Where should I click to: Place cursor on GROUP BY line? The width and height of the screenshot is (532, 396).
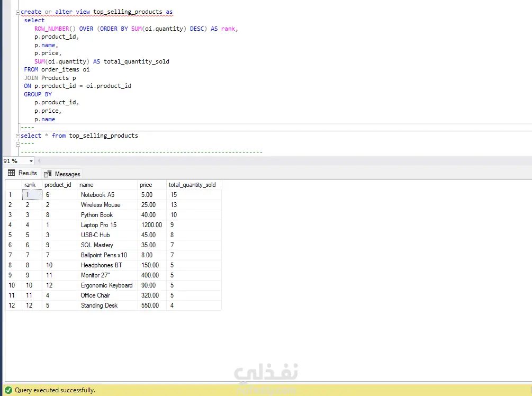[x=38, y=94]
